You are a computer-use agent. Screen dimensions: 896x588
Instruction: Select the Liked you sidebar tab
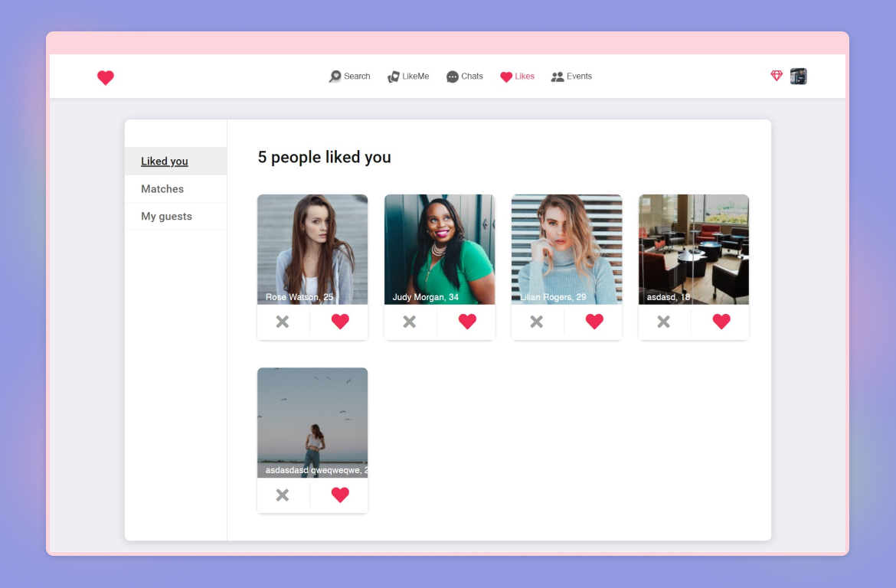click(x=176, y=161)
